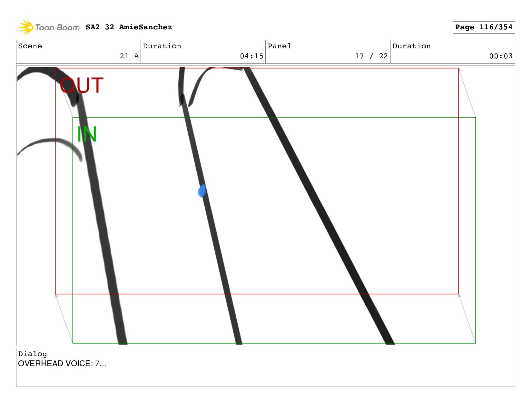Click the Page 116/354 indicator
Viewport: 532px width, 411px height.
(484, 27)
